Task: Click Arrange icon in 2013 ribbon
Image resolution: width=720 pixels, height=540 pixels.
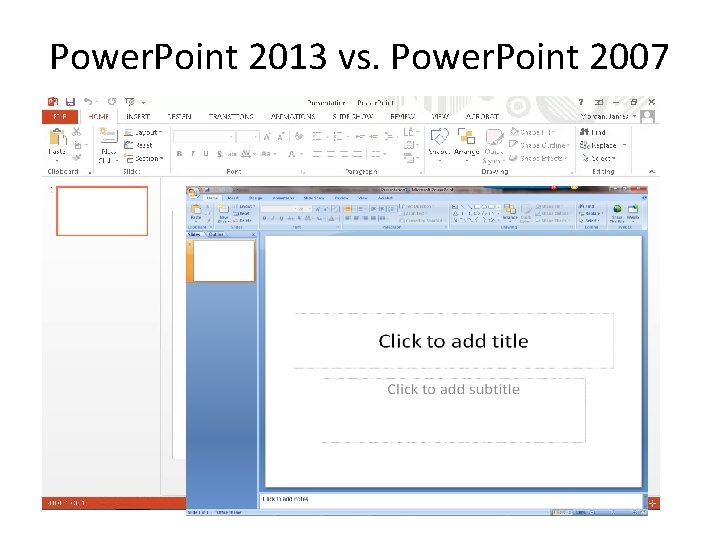Action: tap(466, 136)
